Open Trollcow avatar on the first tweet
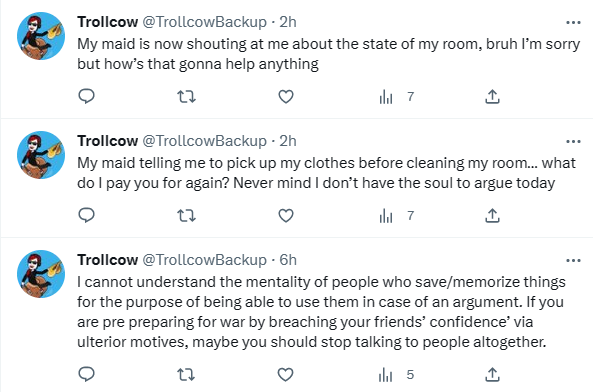 coord(41,36)
